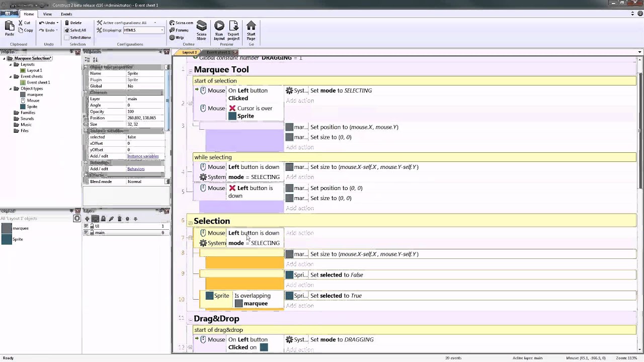Click the rename layer pencil icon
Image resolution: width=644 pixels, height=362 pixels.
[x=111, y=219]
